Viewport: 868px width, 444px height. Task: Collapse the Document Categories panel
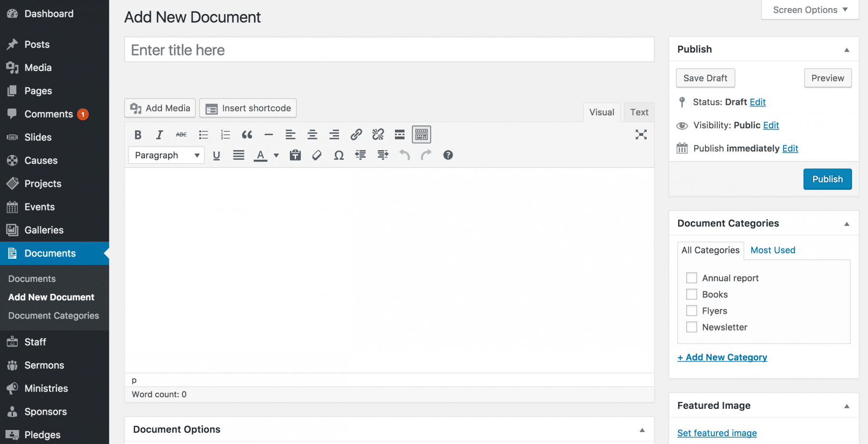(x=847, y=224)
